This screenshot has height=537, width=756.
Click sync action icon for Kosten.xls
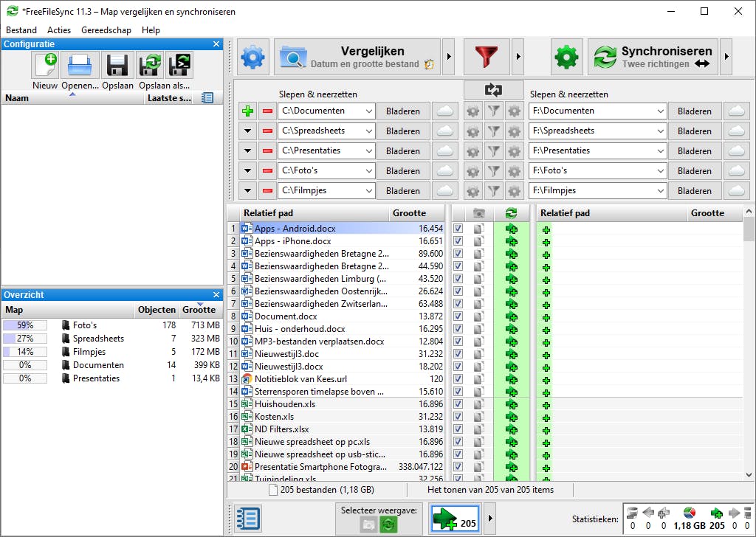512,417
